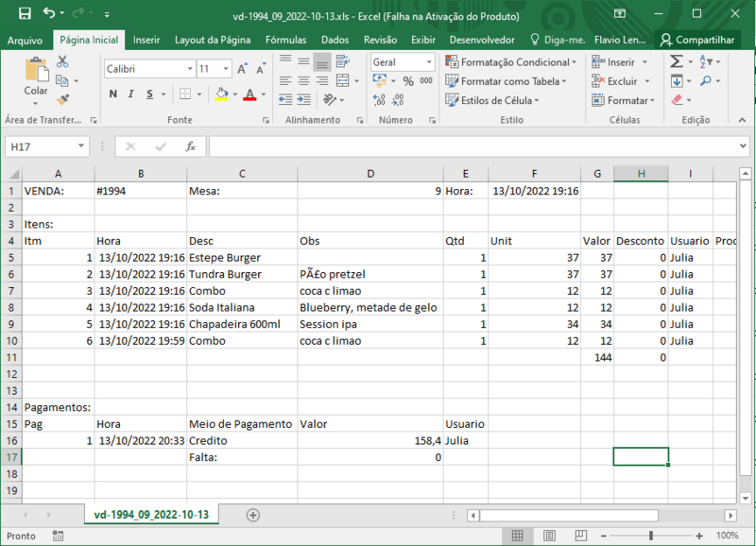Toggle underline formatting (S)
The width and height of the screenshot is (756, 546).
(149, 94)
